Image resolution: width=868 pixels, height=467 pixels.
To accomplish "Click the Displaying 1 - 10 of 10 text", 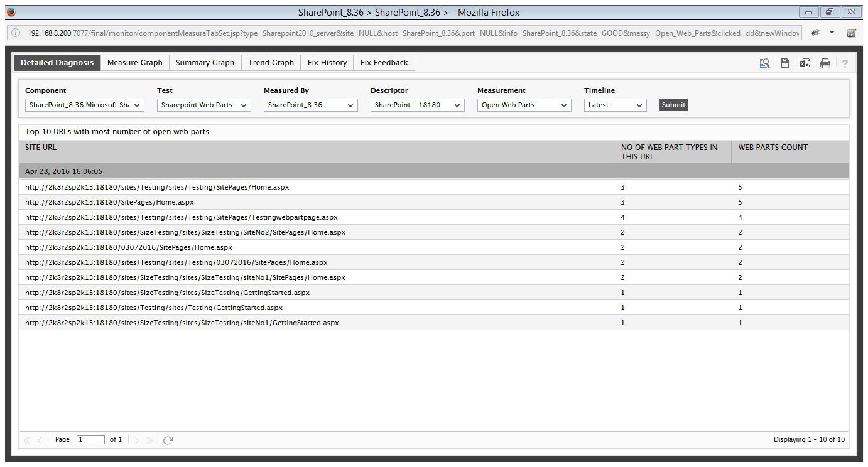I will [x=809, y=440].
